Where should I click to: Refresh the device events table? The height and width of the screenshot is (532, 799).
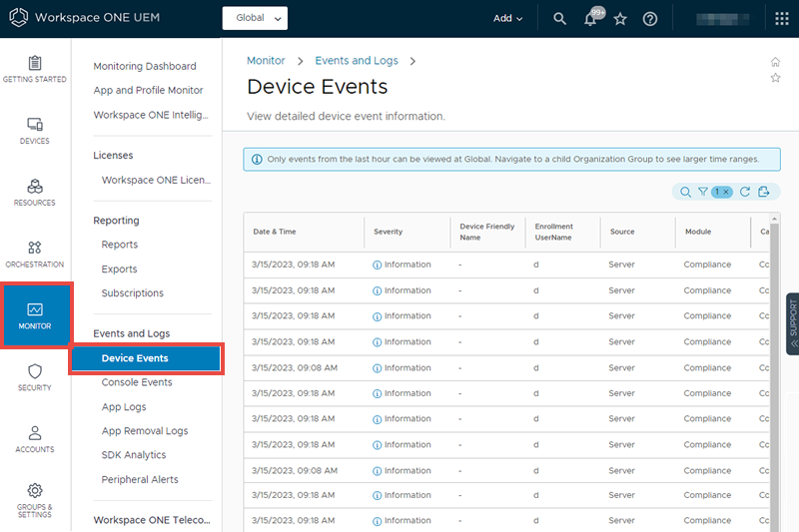(x=744, y=192)
